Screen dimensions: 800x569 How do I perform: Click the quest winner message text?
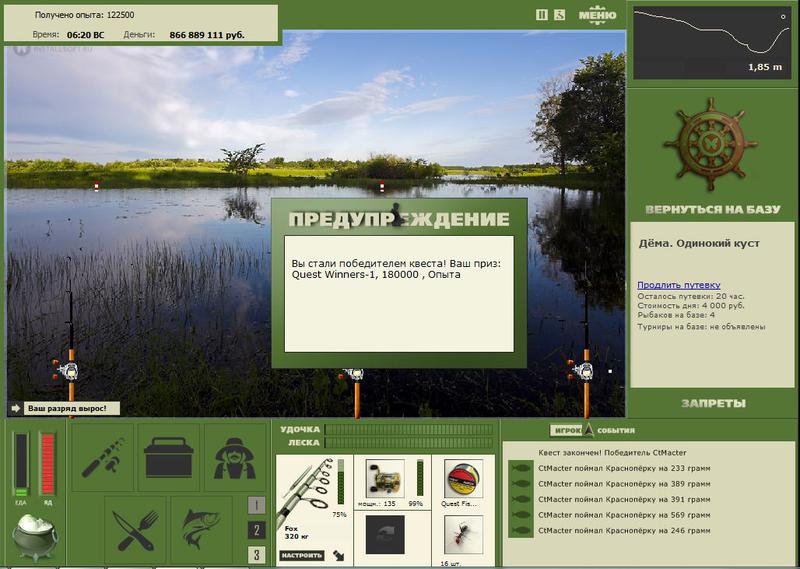[396, 269]
